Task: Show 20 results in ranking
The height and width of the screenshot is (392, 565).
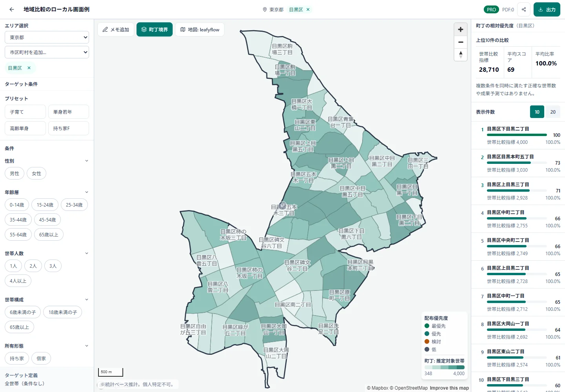Action: [553, 112]
